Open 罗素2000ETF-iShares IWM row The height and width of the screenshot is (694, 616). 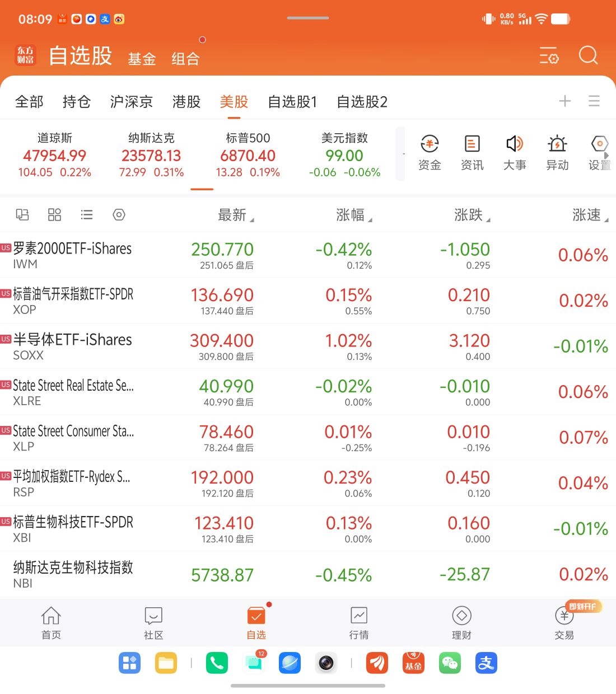click(x=308, y=255)
